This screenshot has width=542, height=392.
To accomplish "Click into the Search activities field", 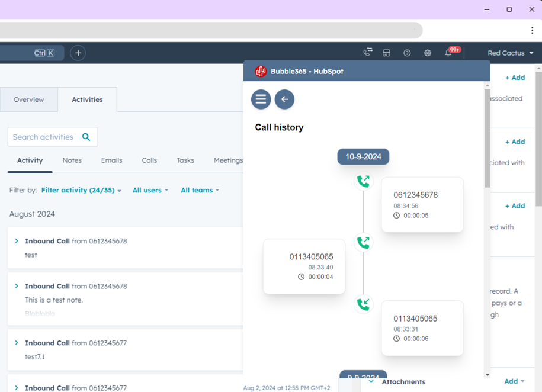I will 44,137.
